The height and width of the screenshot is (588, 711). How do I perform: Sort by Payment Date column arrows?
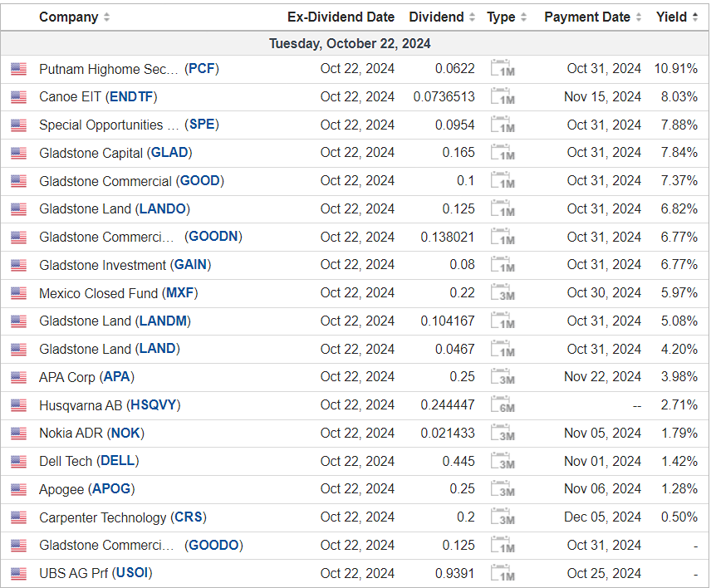(x=639, y=17)
